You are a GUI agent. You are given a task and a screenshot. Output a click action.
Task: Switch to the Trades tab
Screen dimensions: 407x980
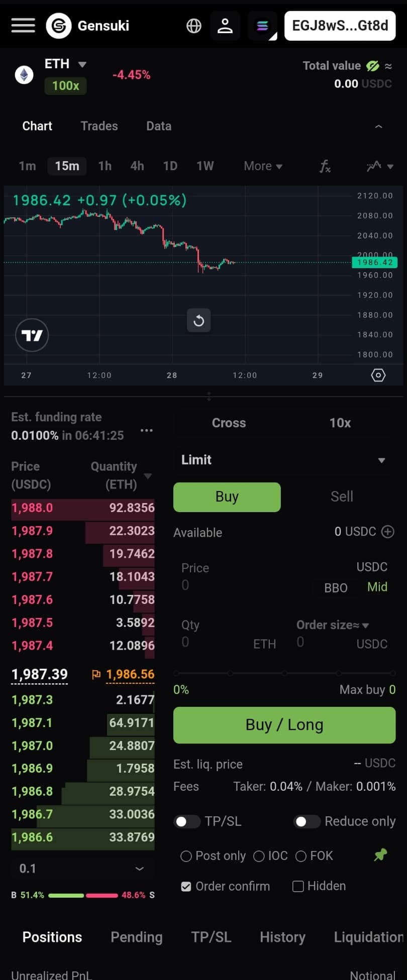click(99, 126)
